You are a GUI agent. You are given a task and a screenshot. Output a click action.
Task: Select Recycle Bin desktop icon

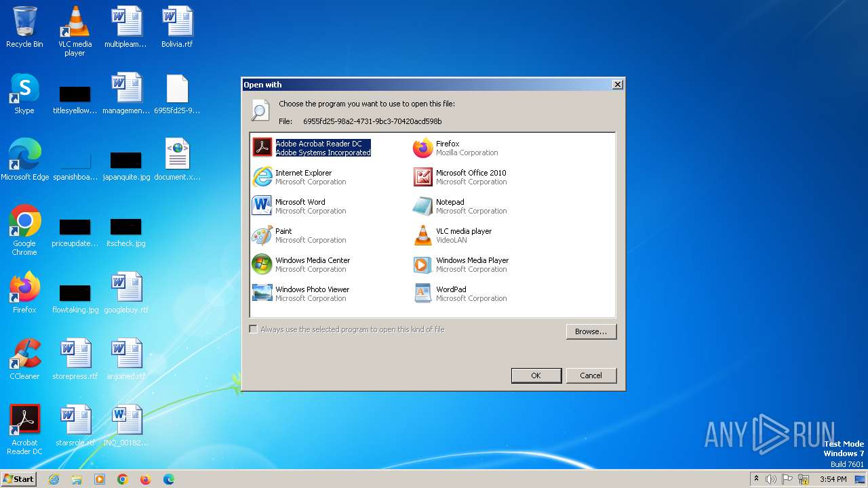pos(24,27)
